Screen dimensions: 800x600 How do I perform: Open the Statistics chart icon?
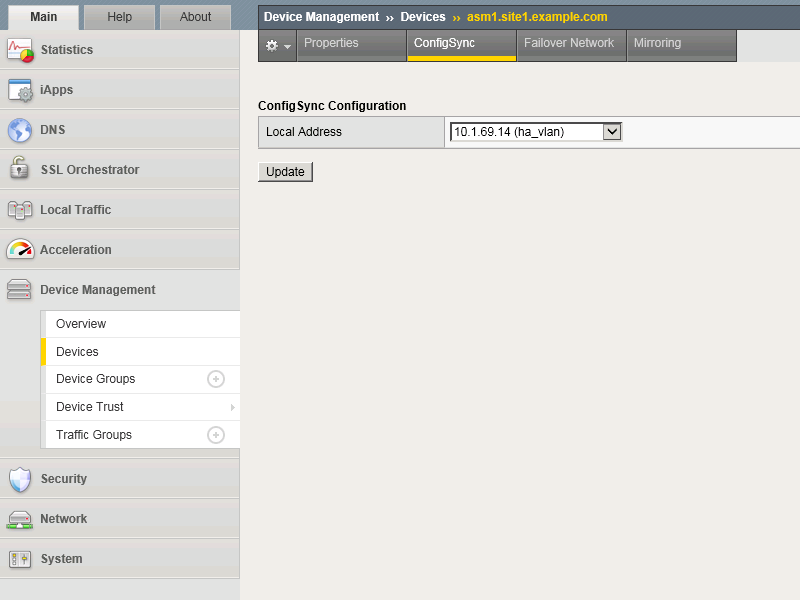[x=20, y=50]
